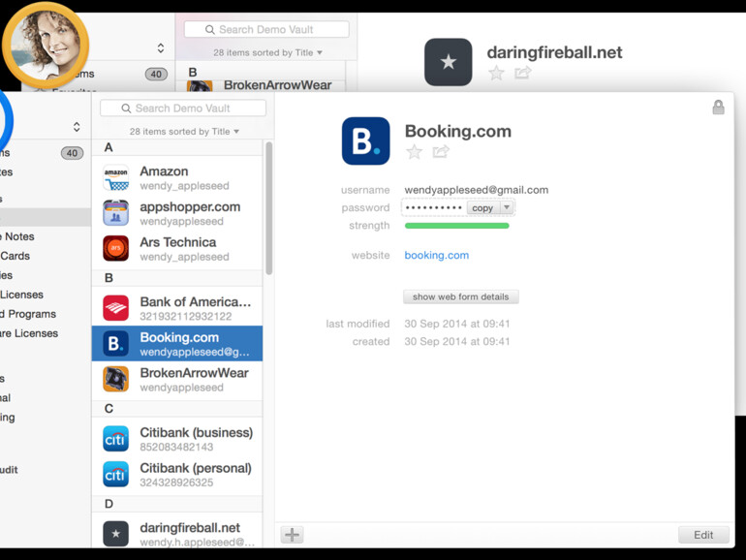Screen dimensions: 746x560
Task: Toggle favorite star for daringfireball.net in back window
Action: click(496, 74)
